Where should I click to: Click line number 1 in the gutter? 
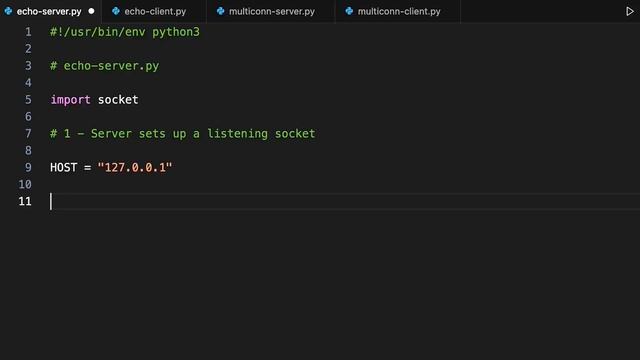click(x=28, y=32)
